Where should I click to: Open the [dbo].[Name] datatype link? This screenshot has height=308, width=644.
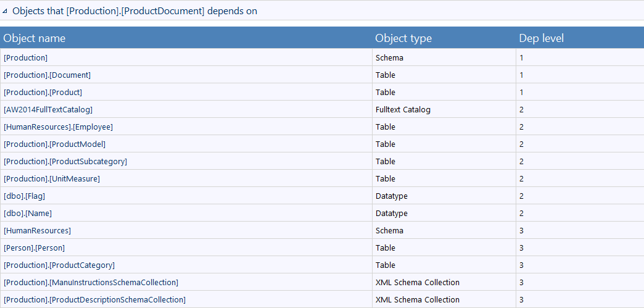pos(27,214)
